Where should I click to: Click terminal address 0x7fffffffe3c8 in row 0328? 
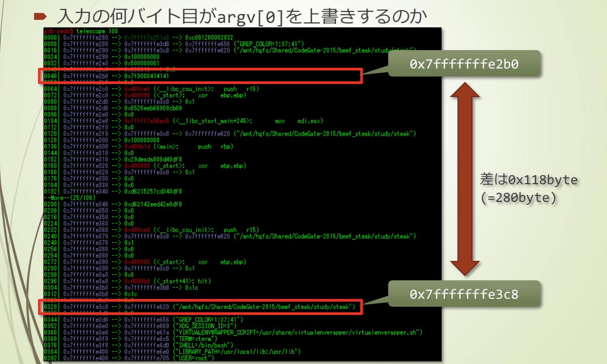tap(86, 307)
